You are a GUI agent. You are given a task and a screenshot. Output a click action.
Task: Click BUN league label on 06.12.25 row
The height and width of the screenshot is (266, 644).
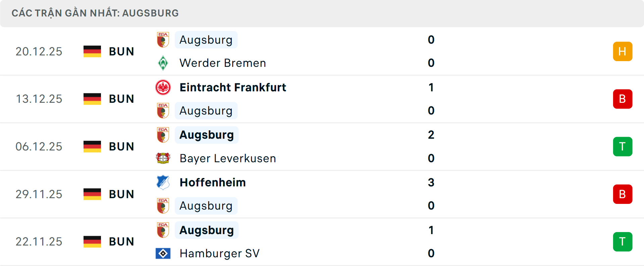click(x=121, y=146)
